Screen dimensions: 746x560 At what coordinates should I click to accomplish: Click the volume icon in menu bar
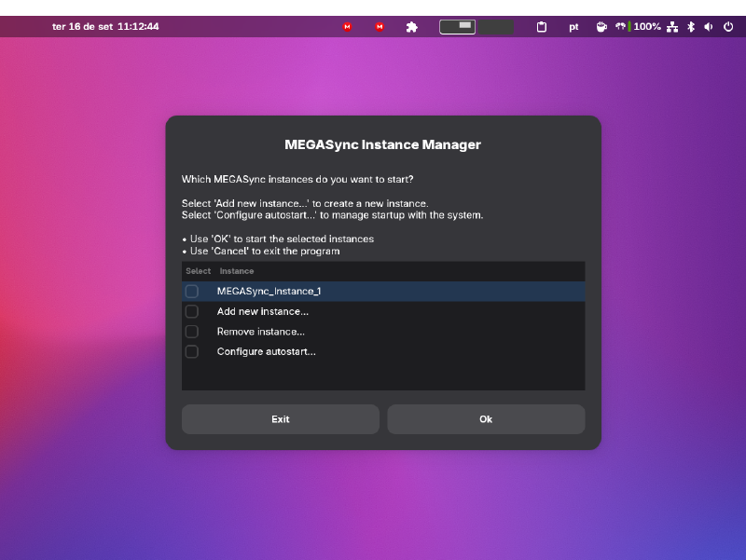[709, 26]
